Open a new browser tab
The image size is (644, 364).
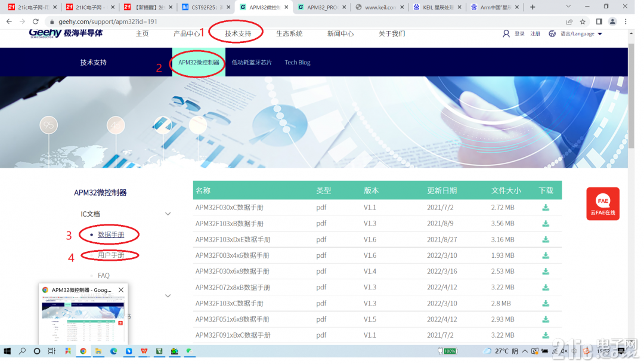532,7
